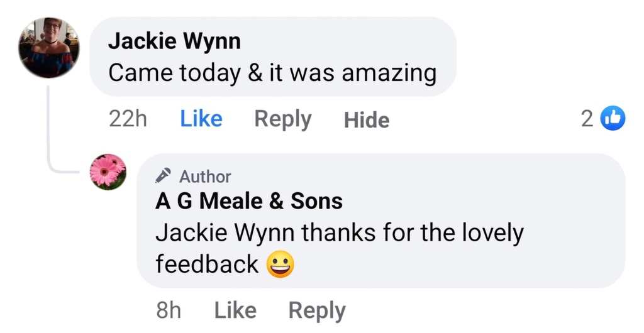The image size is (644, 333).
Task: Open the Jackie Wynn commenter name link
Action: (x=174, y=41)
